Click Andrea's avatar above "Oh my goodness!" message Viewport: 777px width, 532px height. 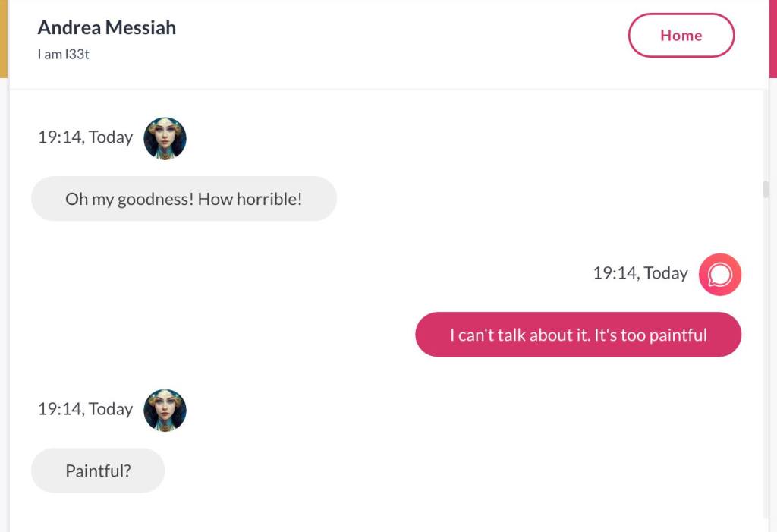click(165, 138)
